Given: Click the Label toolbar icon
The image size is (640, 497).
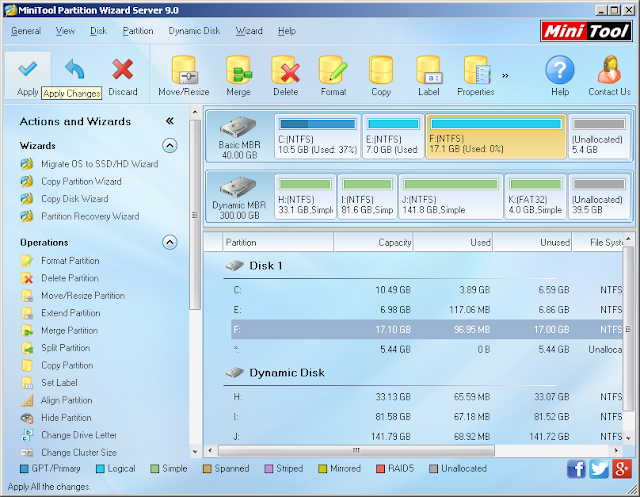Looking at the screenshot, I should 429,70.
